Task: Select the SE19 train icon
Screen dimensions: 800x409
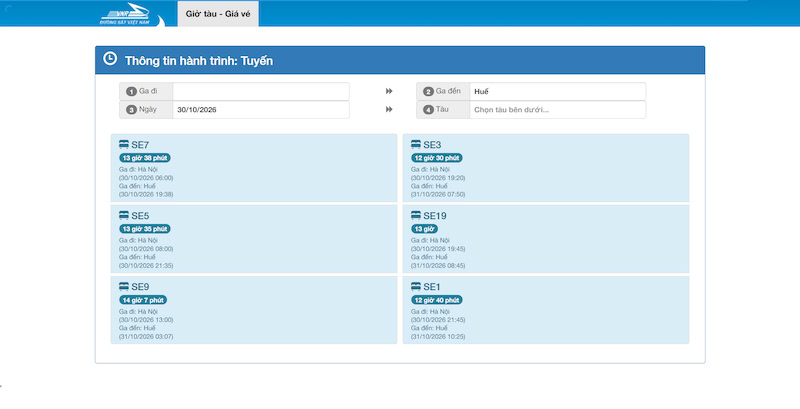Action: click(416, 216)
